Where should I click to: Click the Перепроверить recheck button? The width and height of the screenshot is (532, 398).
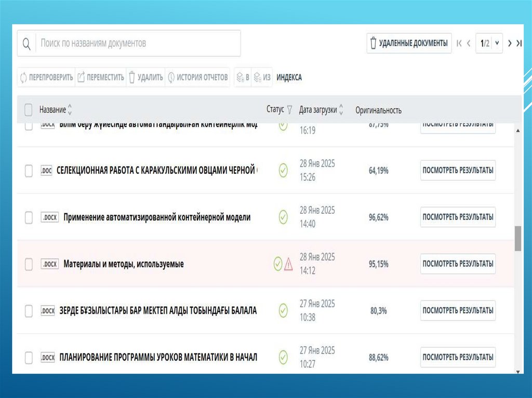point(46,77)
